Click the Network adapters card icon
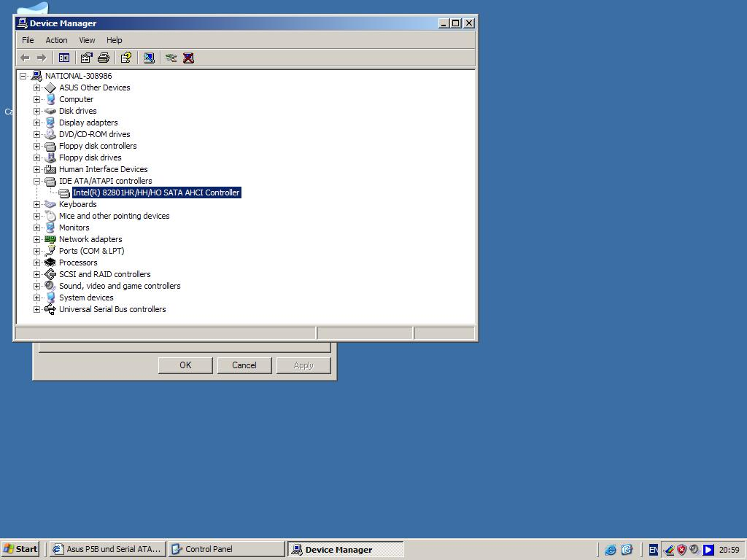Screen dimensions: 747x560 coord(50,239)
